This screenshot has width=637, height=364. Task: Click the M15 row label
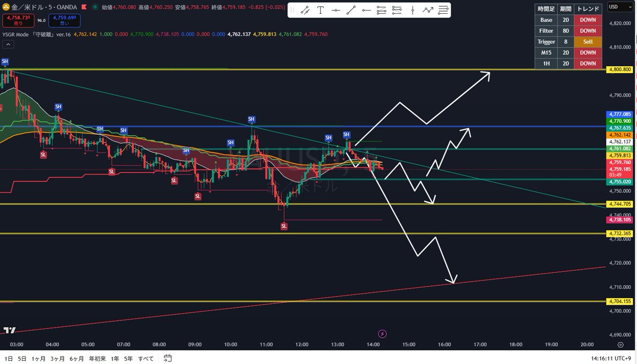(546, 53)
